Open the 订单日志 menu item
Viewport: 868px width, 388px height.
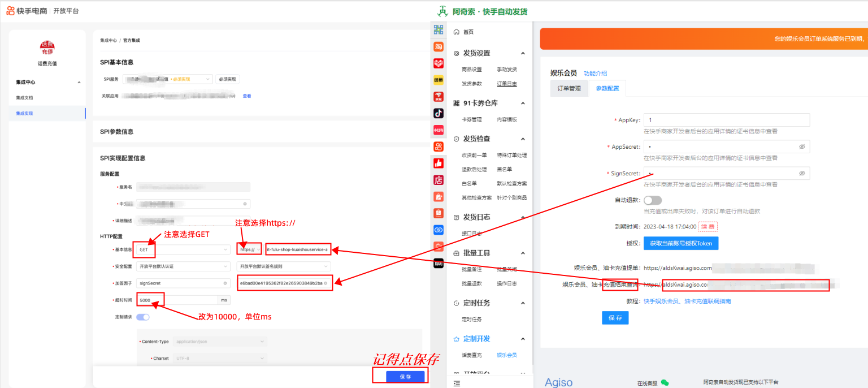(507, 84)
